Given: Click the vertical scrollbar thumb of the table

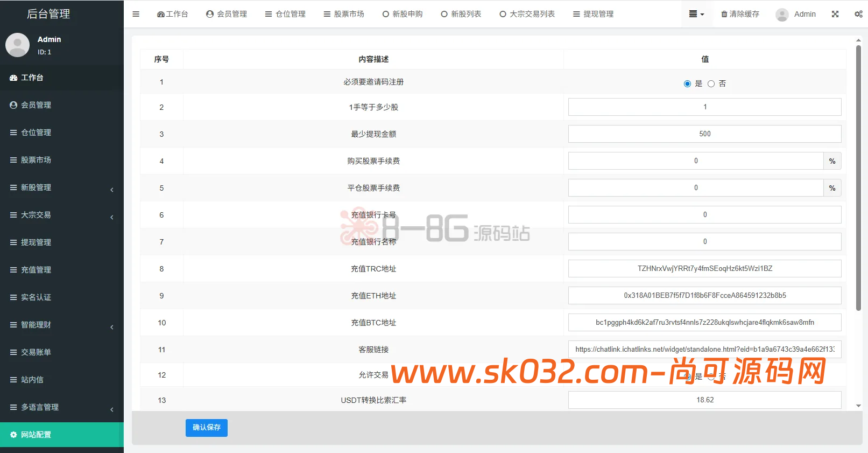Looking at the screenshot, I should [858, 178].
